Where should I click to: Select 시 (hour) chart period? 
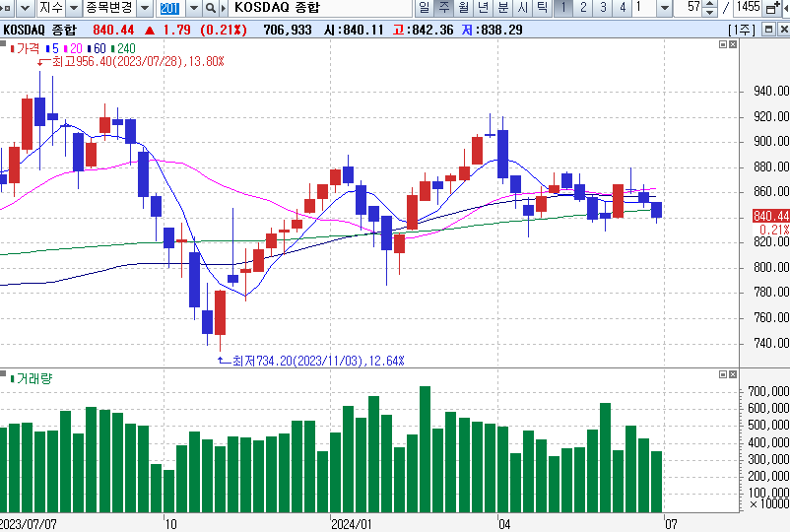pos(522,8)
